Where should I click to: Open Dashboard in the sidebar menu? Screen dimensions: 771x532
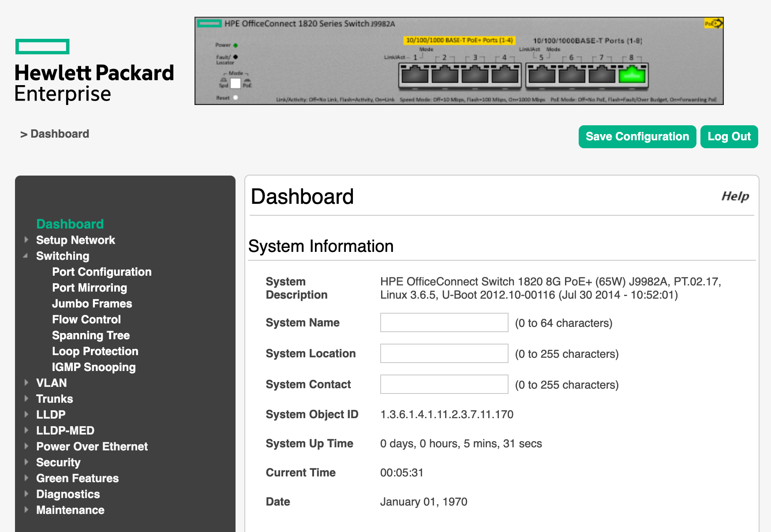(x=70, y=224)
